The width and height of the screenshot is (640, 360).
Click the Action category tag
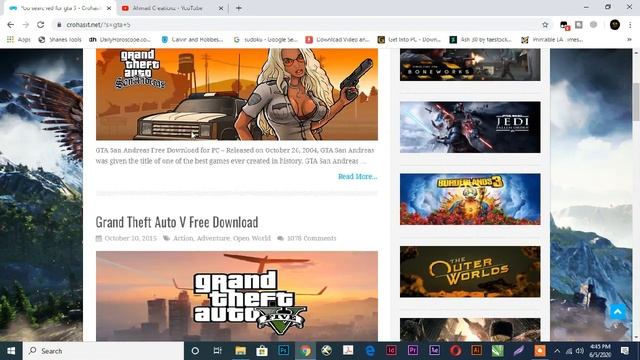183,238
